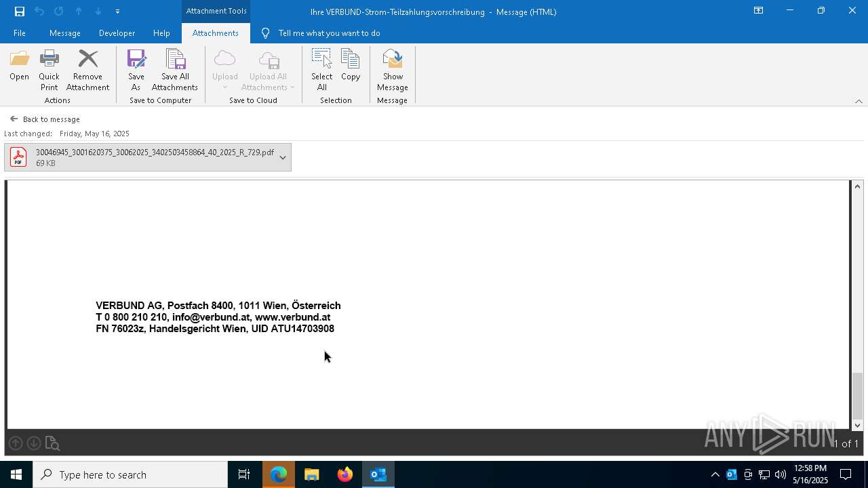The width and height of the screenshot is (868, 488).
Task: Click Outlook taskbar icon
Action: click(378, 474)
